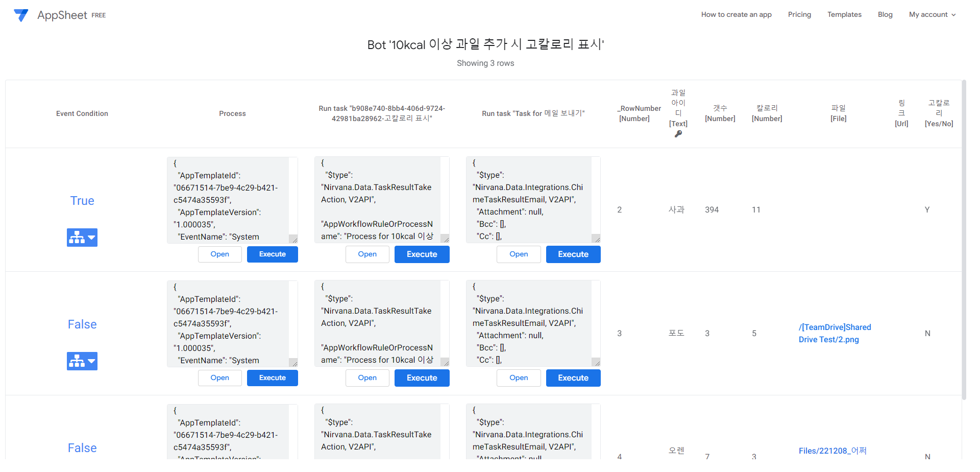
Task: Click 메일 보내기 JSON textarea in True row
Action: [x=533, y=200]
